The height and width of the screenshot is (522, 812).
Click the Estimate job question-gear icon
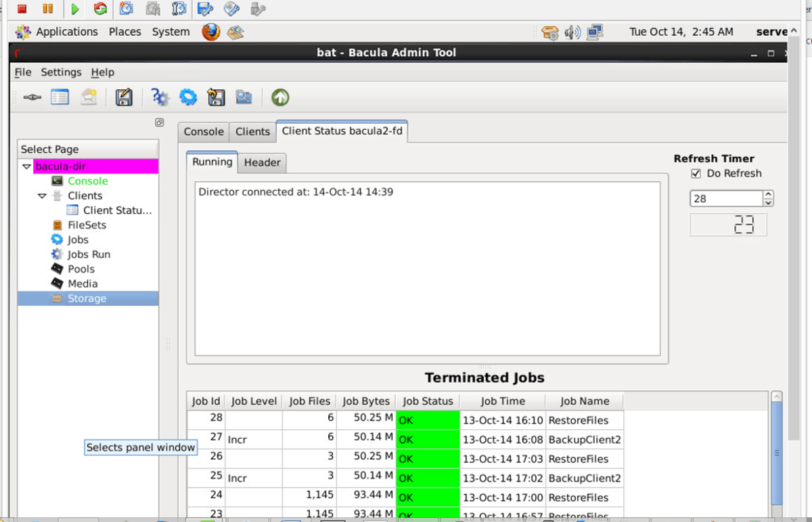pyautogui.click(x=160, y=98)
